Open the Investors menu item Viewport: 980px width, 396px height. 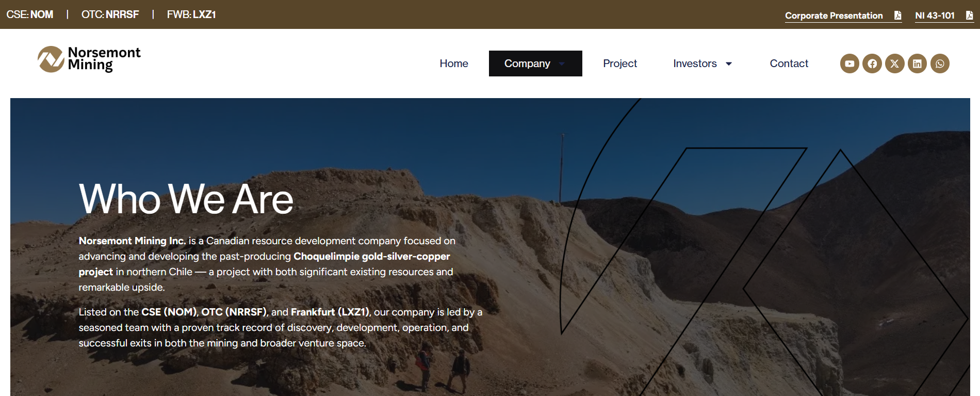point(695,64)
